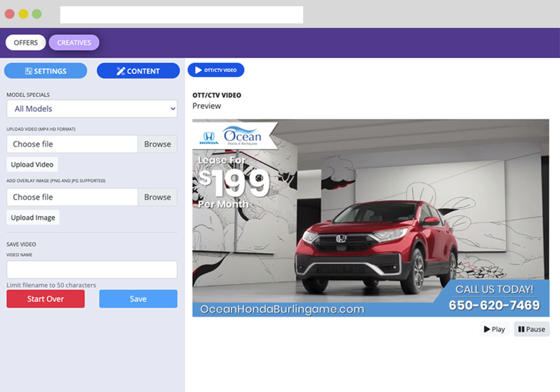
Task: Click the Upload Video button
Action: pos(32,165)
